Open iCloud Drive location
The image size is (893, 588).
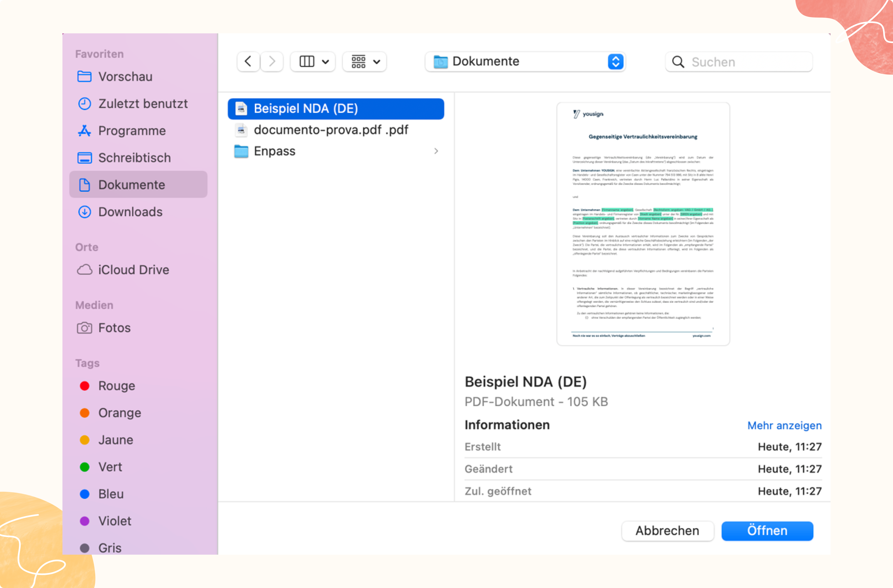[x=133, y=270]
